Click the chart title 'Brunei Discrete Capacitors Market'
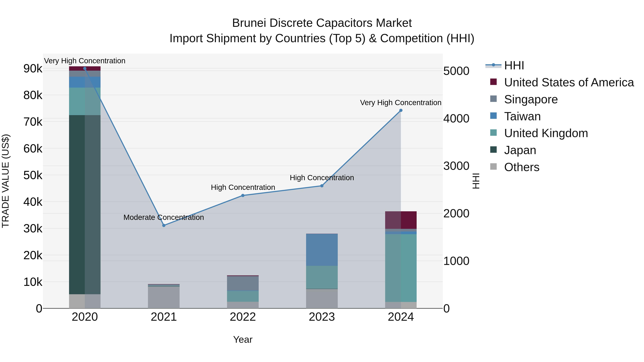Viewport: 644px width, 362px height. [x=322, y=23]
